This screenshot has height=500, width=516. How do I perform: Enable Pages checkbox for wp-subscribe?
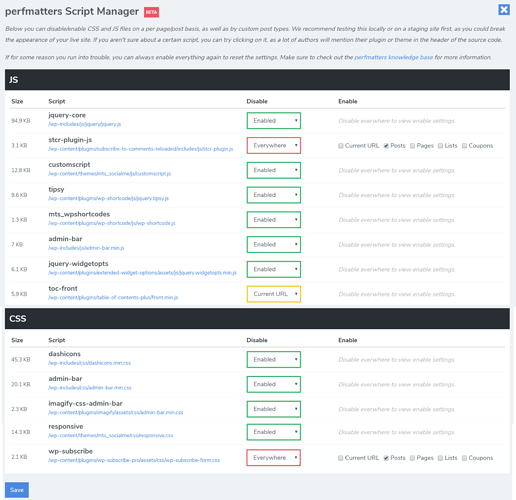pos(412,458)
